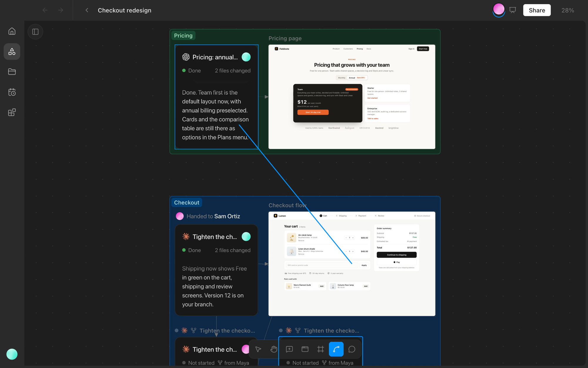Open the presentation screen icon in the top bar

tap(513, 10)
